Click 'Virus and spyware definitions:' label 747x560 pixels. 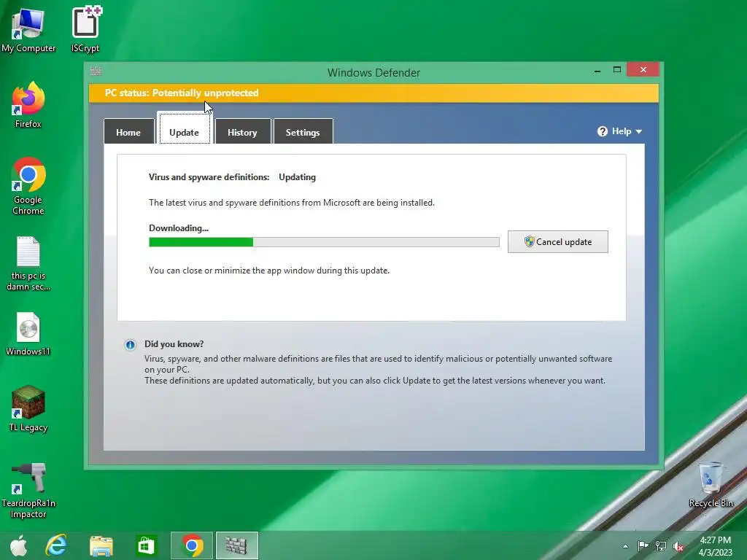[x=209, y=177]
